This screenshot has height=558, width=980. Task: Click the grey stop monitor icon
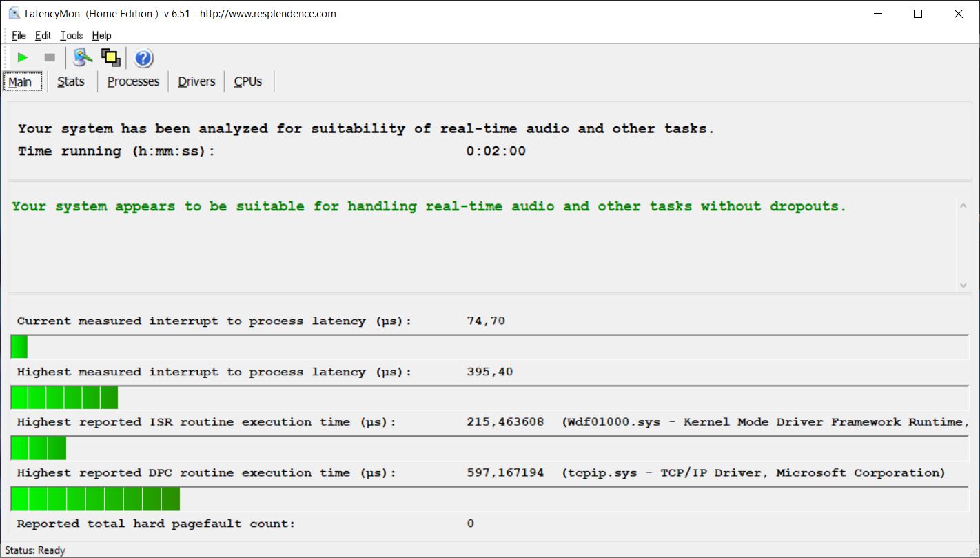tap(50, 58)
